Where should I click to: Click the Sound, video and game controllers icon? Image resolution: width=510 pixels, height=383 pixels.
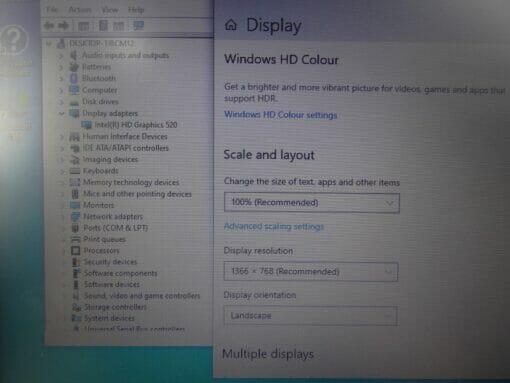click(76, 296)
